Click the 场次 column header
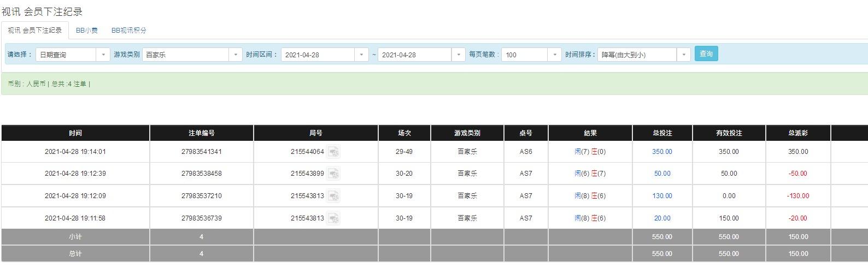This screenshot has height=268, width=868. pos(404,133)
